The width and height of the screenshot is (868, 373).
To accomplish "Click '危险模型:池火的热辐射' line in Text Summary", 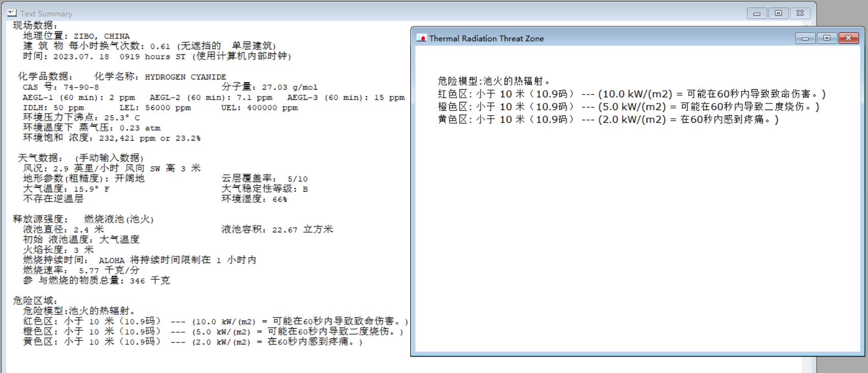I will click(79, 311).
